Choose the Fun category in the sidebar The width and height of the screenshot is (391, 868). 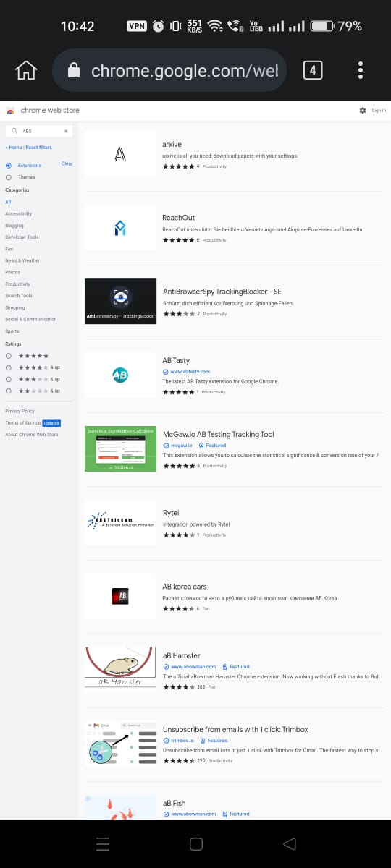click(9, 249)
